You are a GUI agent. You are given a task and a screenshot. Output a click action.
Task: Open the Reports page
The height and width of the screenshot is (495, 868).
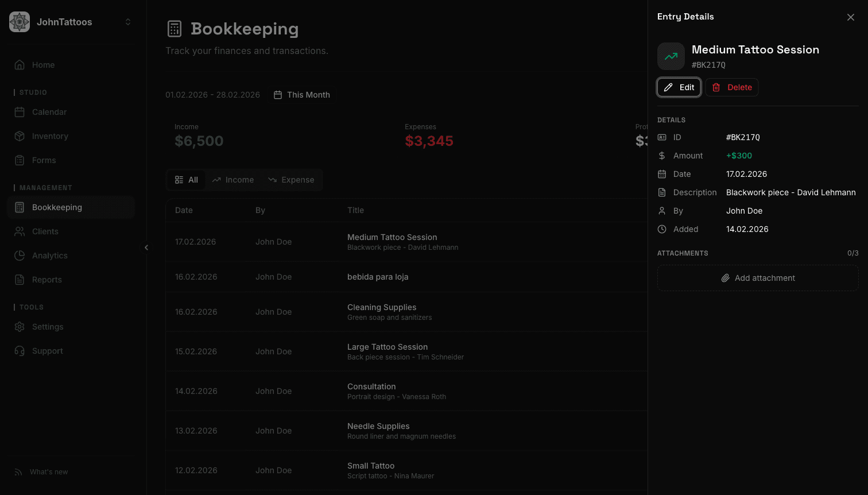tap(46, 280)
